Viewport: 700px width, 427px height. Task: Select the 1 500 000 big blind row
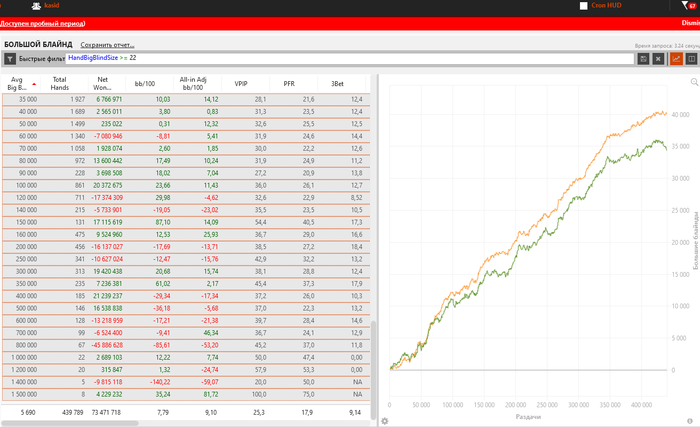pyautogui.click(x=186, y=394)
